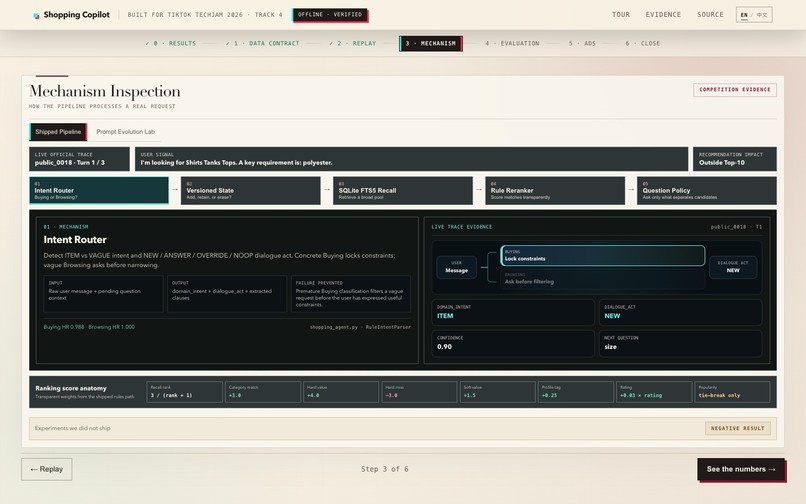Click the Recall rank score box
This screenshot has width=806, height=504.
tap(185, 392)
